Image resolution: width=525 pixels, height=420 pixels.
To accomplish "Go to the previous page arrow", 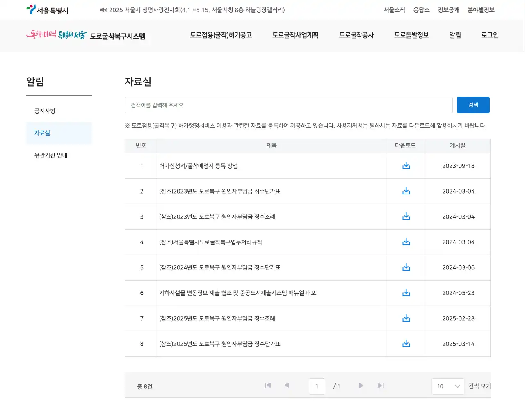I will pyautogui.click(x=287, y=386).
